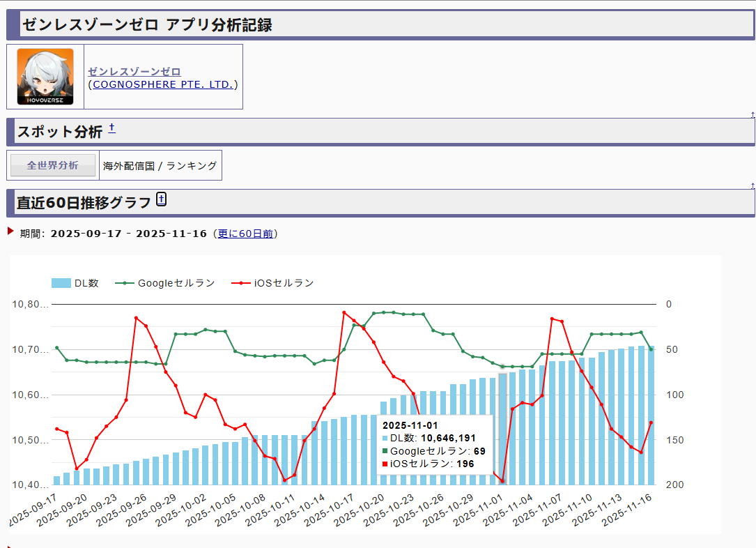This screenshot has width=756, height=548.
Task: Open the Zenless Zone Zero app icon thumbnail
Action: click(x=45, y=76)
